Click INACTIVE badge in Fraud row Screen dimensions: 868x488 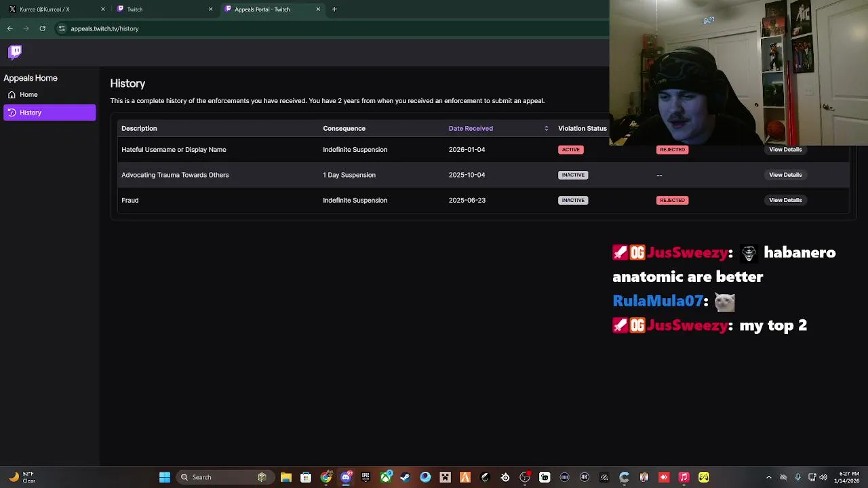(573, 200)
